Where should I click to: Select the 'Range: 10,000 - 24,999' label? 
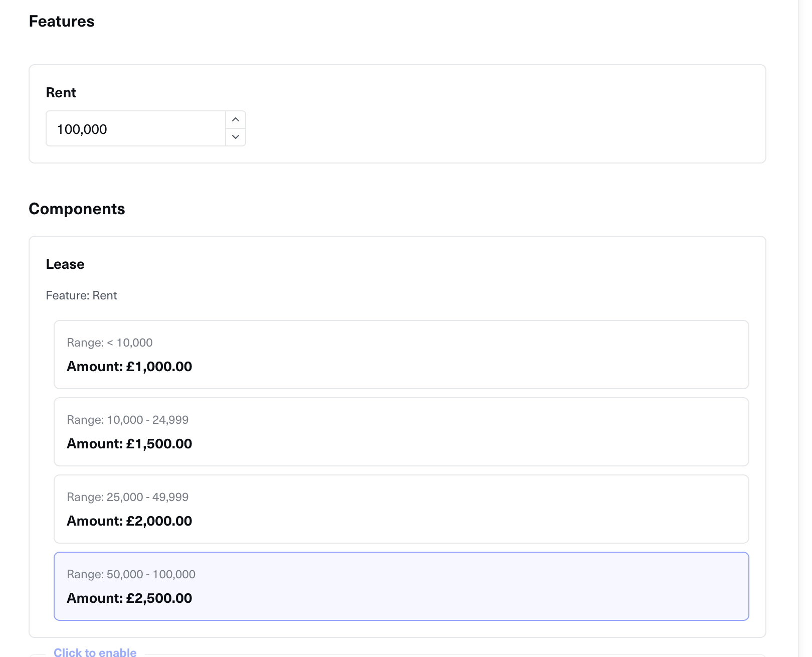(127, 420)
